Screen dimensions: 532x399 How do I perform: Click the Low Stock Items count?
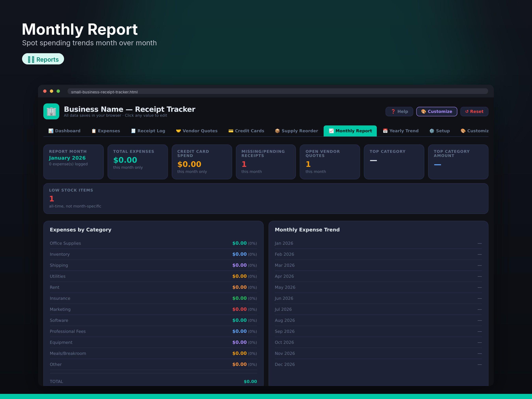pos(52,199)
